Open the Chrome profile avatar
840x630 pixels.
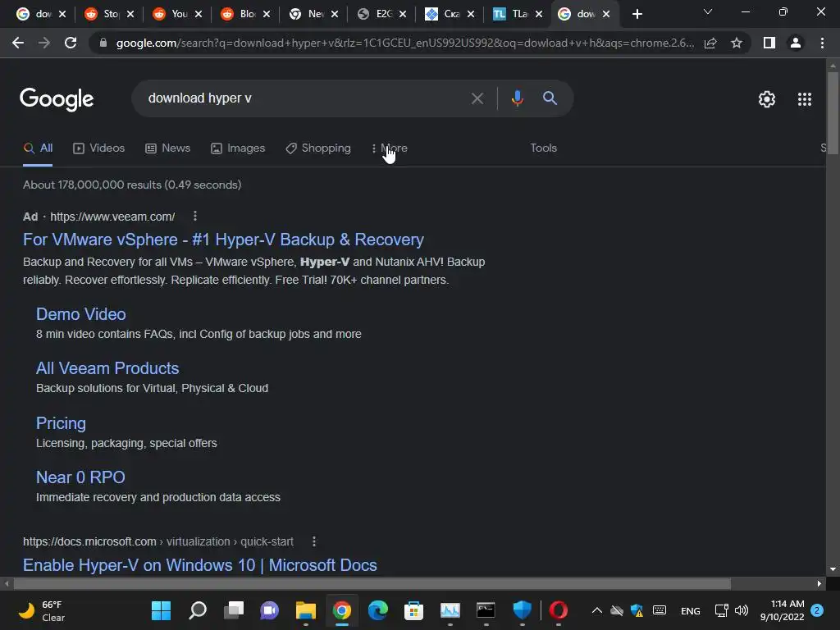(796, 43)
